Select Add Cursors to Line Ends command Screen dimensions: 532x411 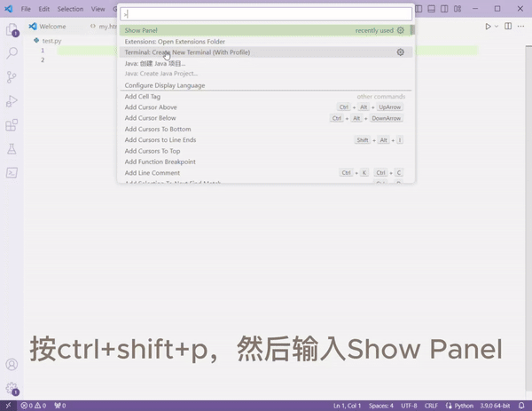point(266,140)
